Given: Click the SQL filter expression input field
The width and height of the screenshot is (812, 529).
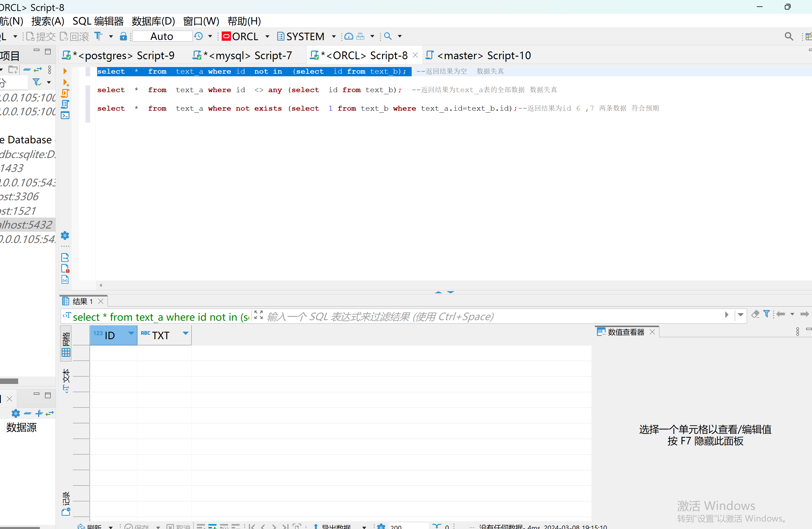Looking at the screenshot, I should (478, 317).
